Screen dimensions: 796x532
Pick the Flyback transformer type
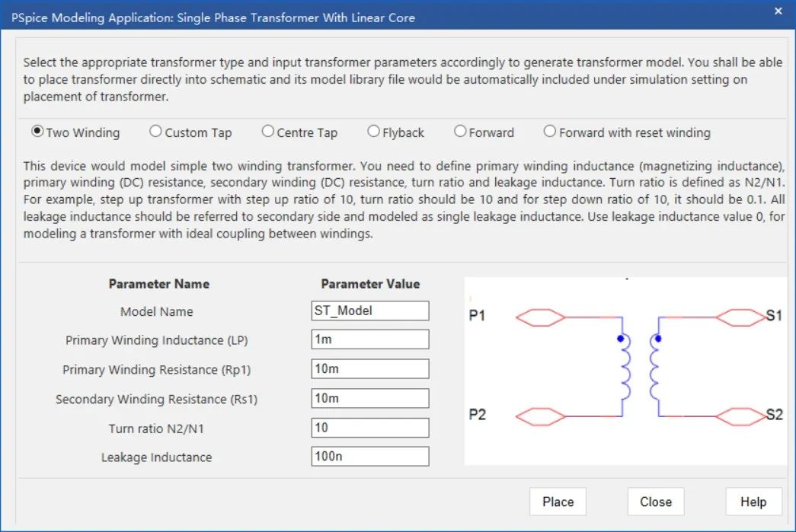tap(373, 132)
